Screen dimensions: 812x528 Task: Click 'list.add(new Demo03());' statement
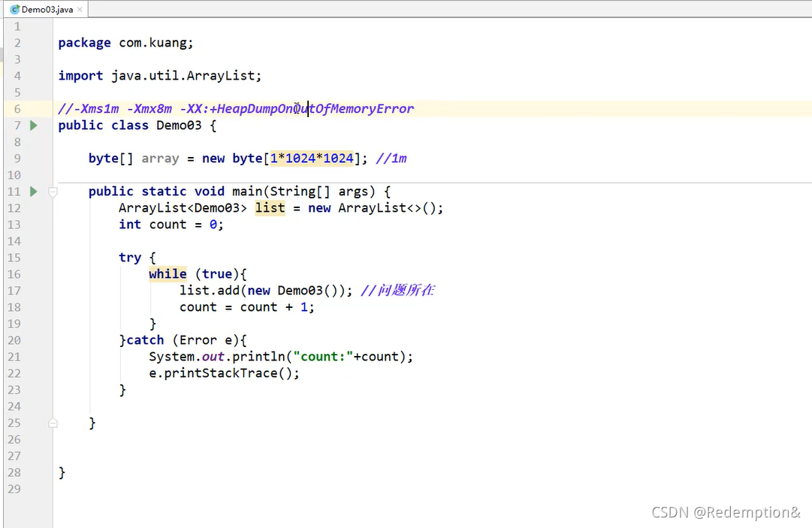[266, 291]
